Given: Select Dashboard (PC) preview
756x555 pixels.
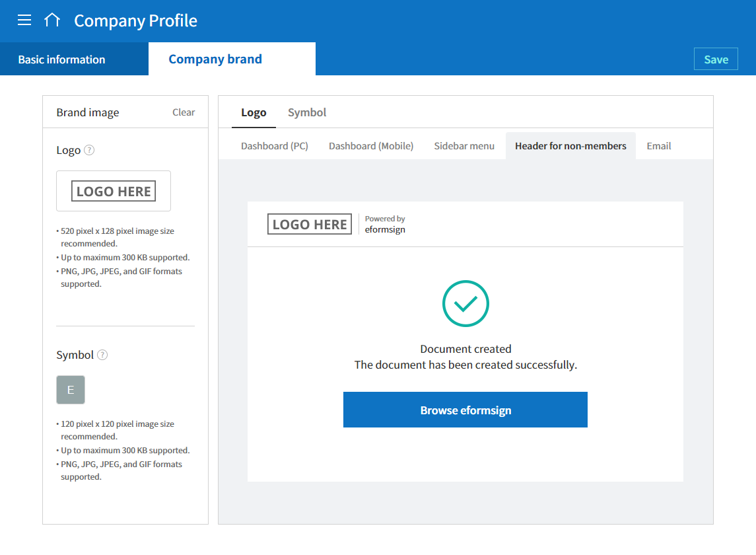Looking at the screenshot, I should click(x=275, y=146).
